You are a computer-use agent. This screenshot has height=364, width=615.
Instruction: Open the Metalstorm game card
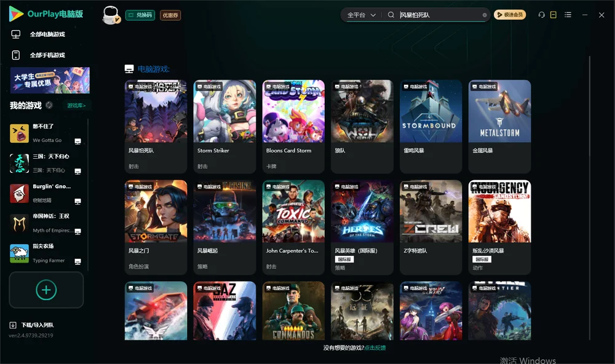(499, 126)
